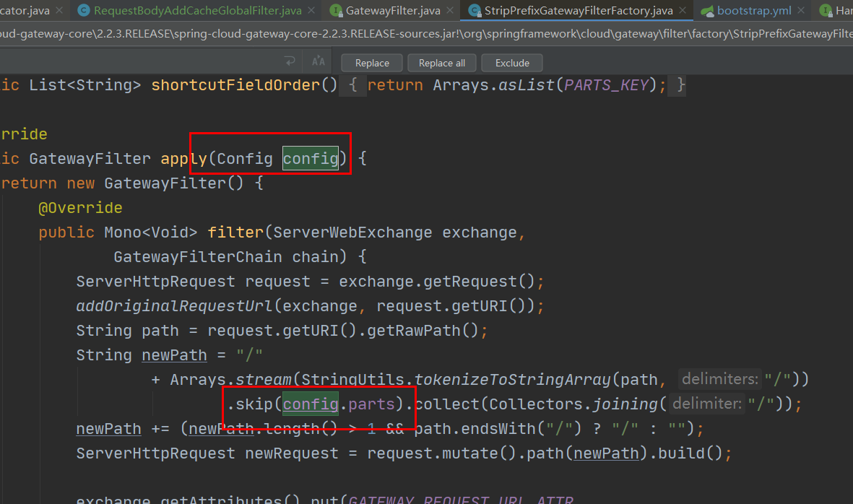Click the @Override annotation above filter
Viewport: 853px width, 504px height.
tap(80, 208)
